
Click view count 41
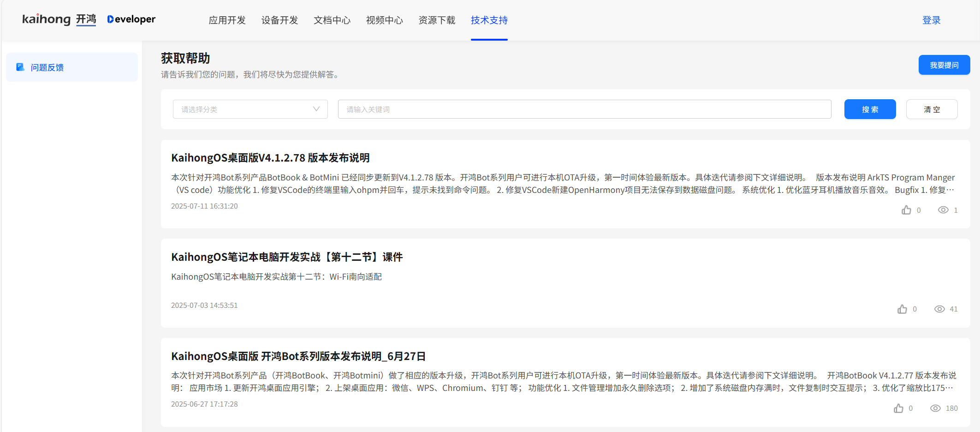[x=954, y=309]
